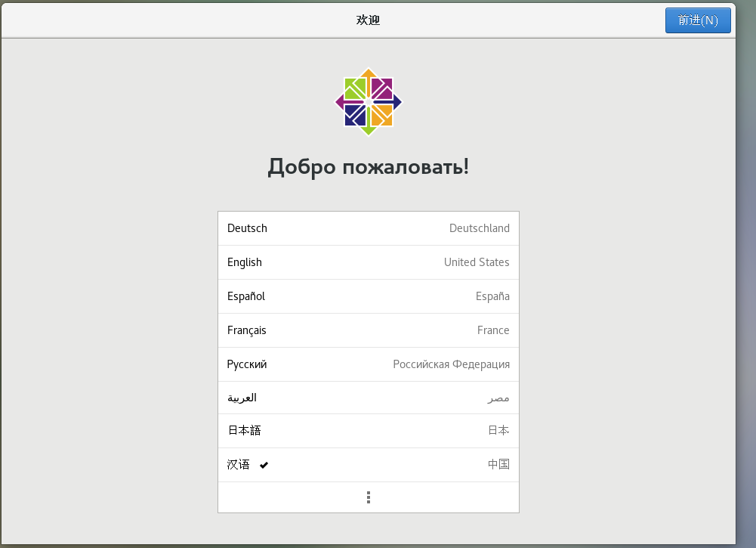Click the 前进(N) next button
This screenshot has height=548, width=756.
(698, 20)
